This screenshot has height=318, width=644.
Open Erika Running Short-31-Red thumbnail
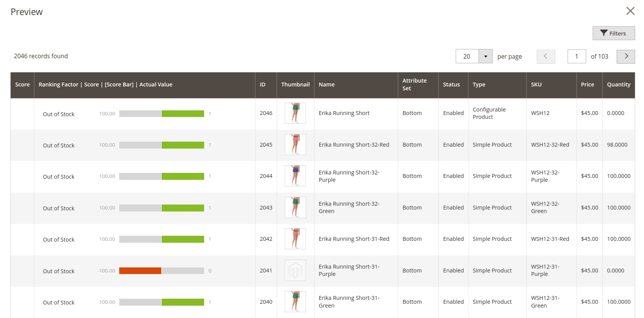[295, 239]
